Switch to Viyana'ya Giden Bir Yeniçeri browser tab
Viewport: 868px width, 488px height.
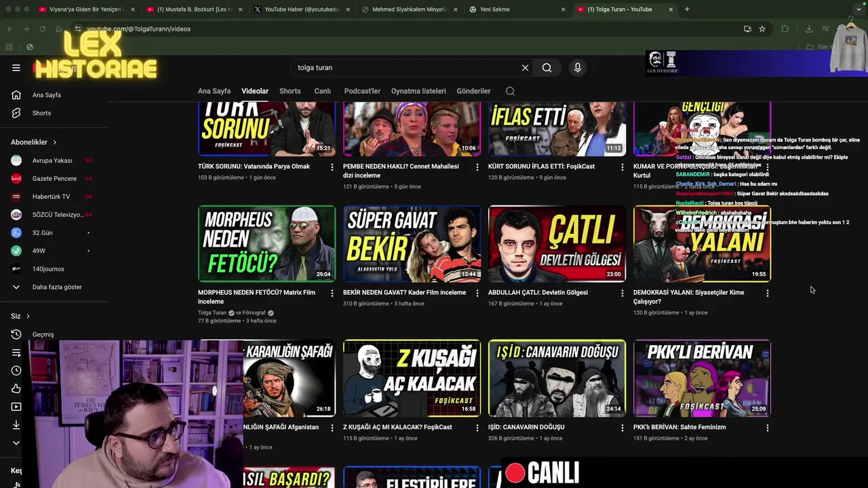point(87,9)
